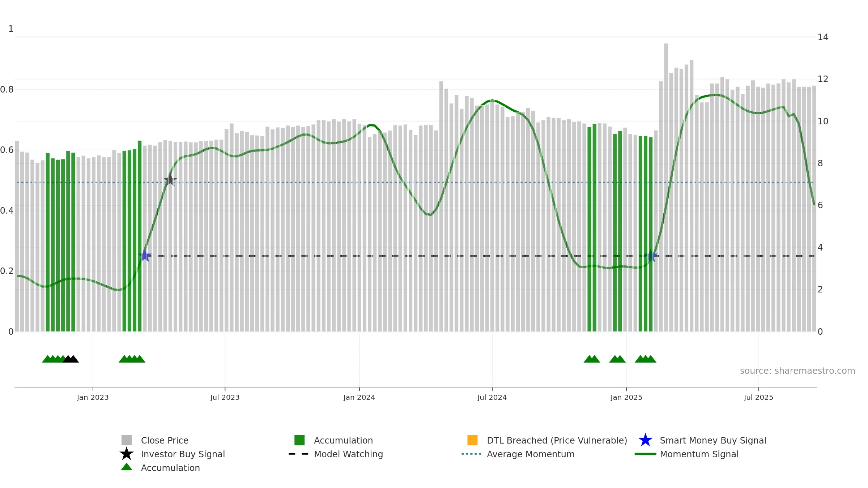The width and height of the screenshot is (868, 488).
Task: Click the blue star marker in early 2023
Action: pos(145,256)
